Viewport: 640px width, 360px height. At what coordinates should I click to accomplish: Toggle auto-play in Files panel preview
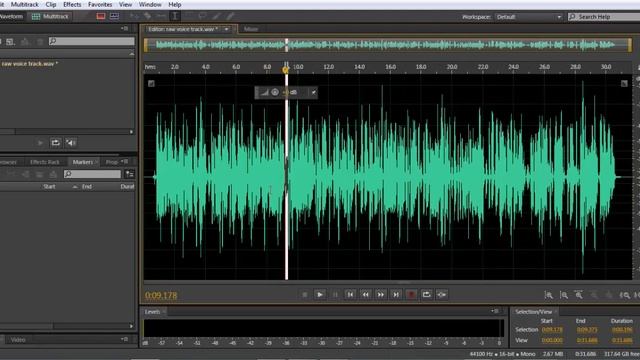coord(71,143)
